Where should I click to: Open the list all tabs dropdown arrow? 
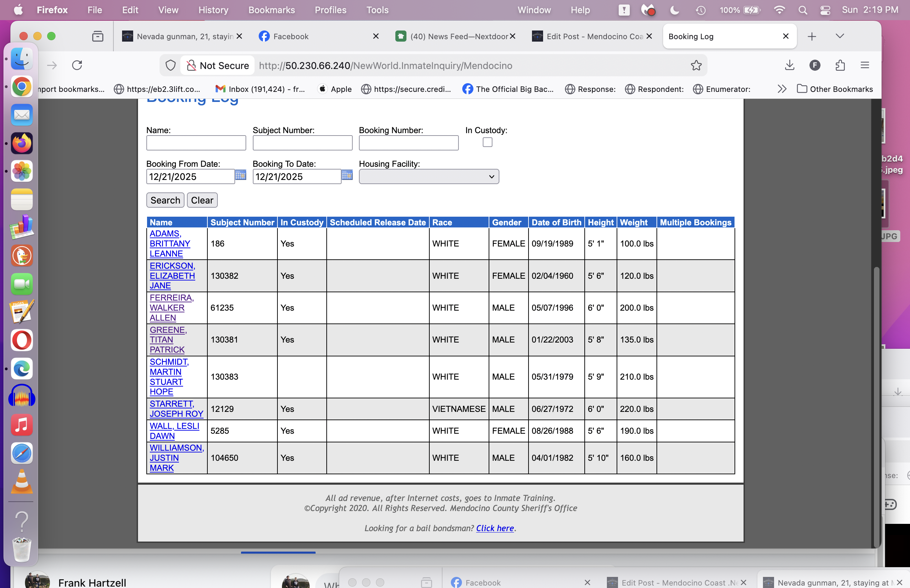click(x=839, y=36)
